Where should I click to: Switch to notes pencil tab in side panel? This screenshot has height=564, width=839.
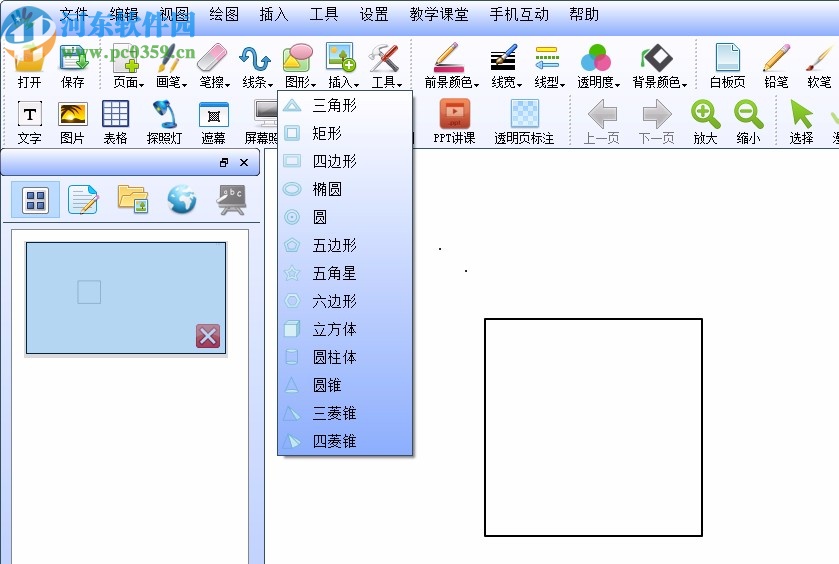[x=83, y=200]
